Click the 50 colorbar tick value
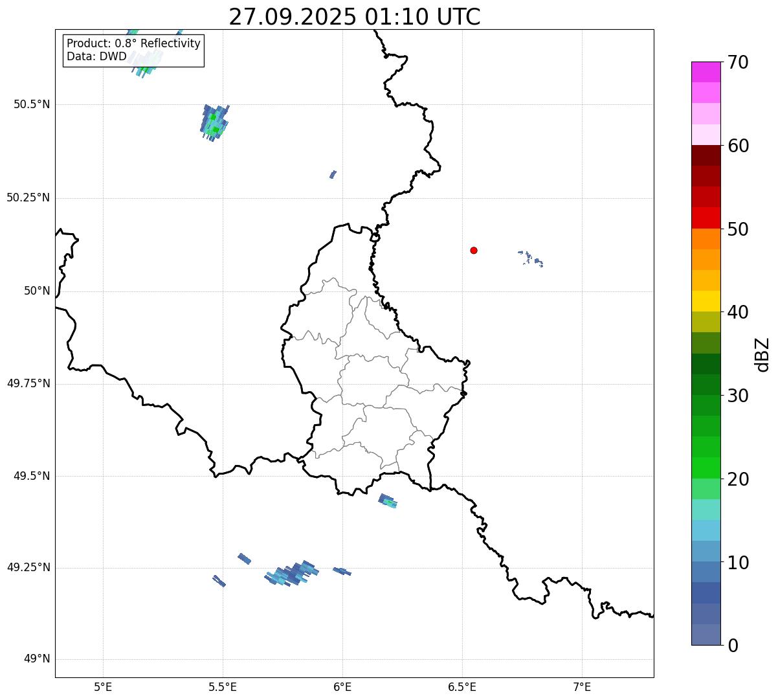The height and width of the screenshot is (700, 778). [x=738, y=229]
